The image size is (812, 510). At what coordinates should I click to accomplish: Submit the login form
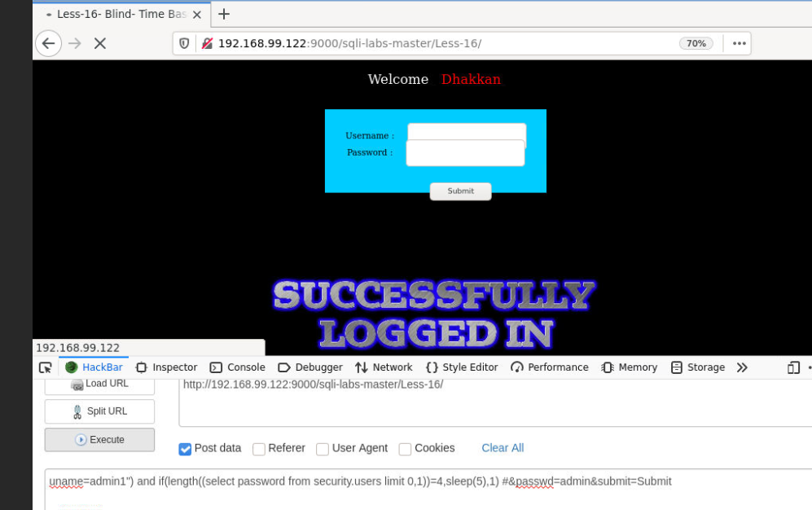click(460, 191)
